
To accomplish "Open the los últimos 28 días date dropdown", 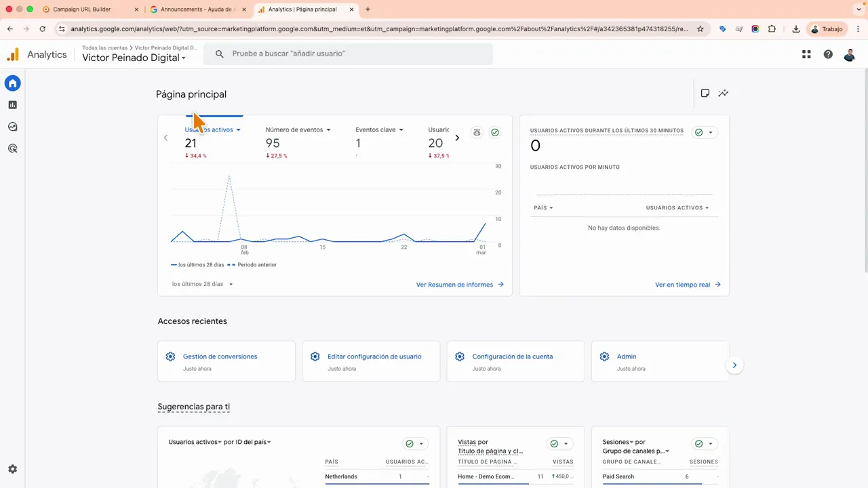I will [x=202, y=284].
